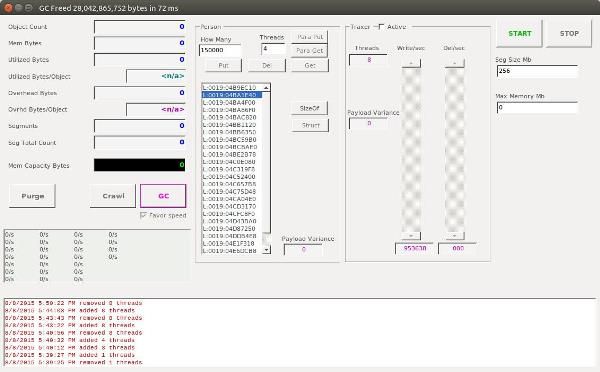
Task: Click the Get button
Action: tap(310, 65)
